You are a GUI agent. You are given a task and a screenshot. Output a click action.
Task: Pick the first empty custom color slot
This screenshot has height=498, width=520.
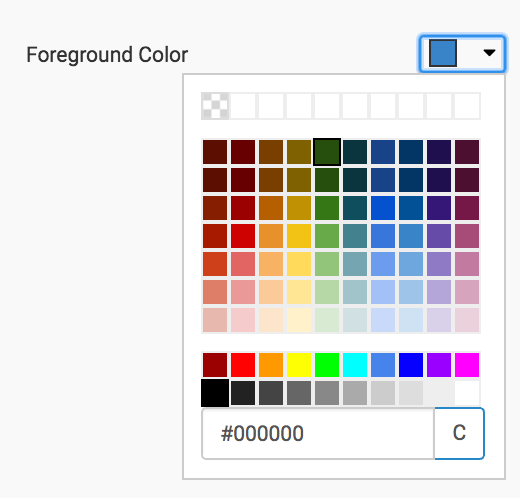[x=243, y=106]
